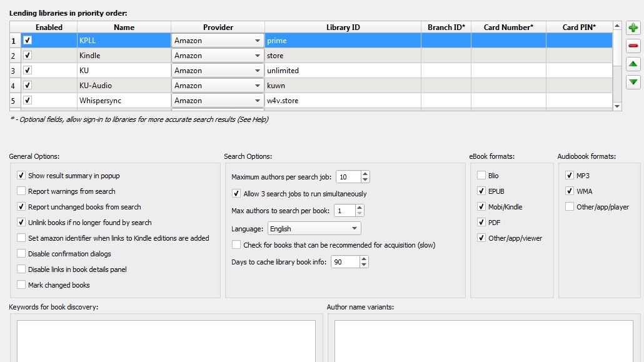This screenshot has width=644, height=362.
Task: Select the Kindle name cell
Action: (x=124, y=56)
